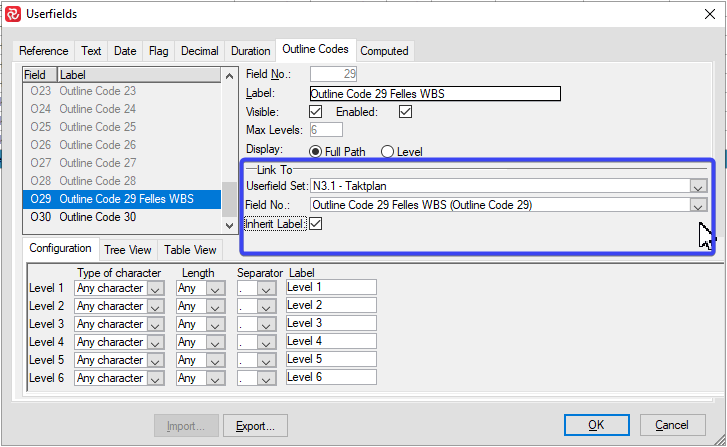This screenshot has height=447, width=727.
Task: Toggle the Inherit Label checkbox
Action: pos(316,224)
